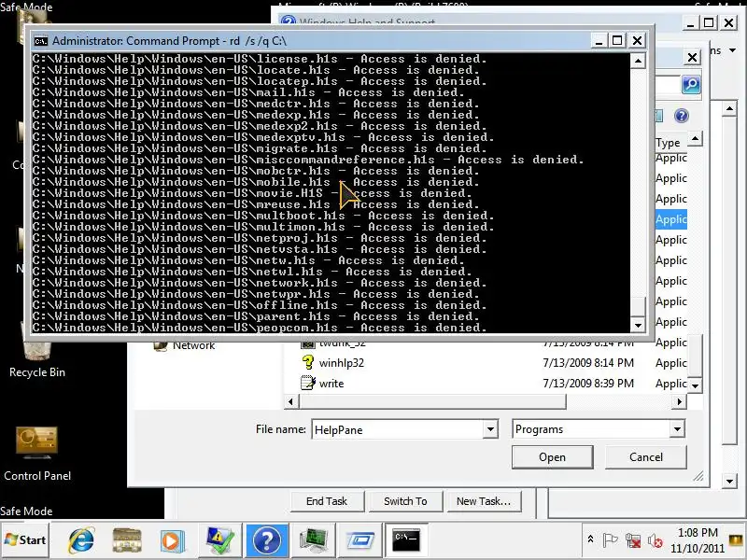Click the winhlp32 question mark icon
747x560 pixels.
tap(308, 363)
